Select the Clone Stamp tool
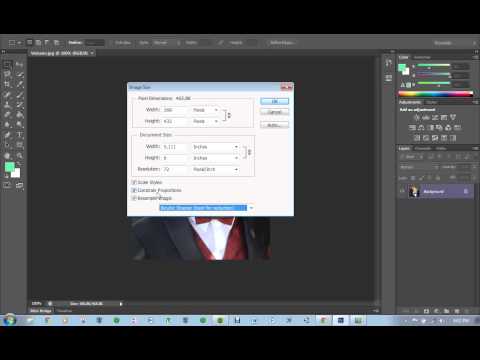Viewport: 480px width, 360px height. [7, 105]
